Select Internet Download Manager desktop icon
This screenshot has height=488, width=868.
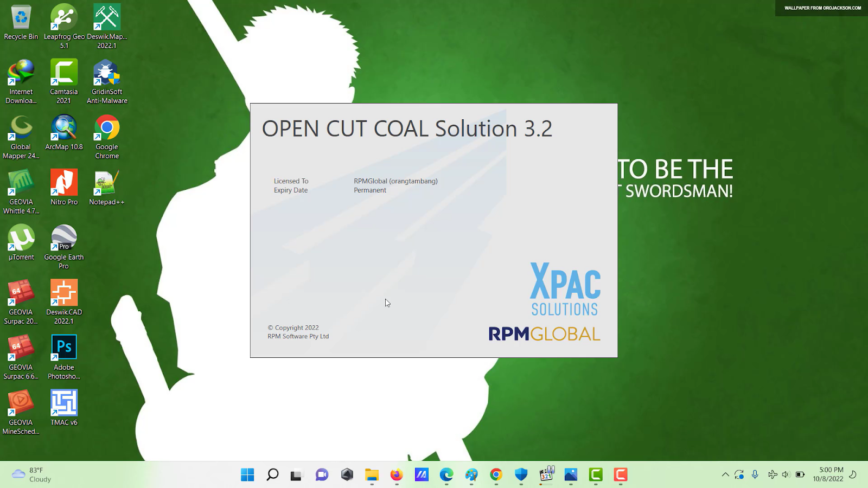coord(21,81)
